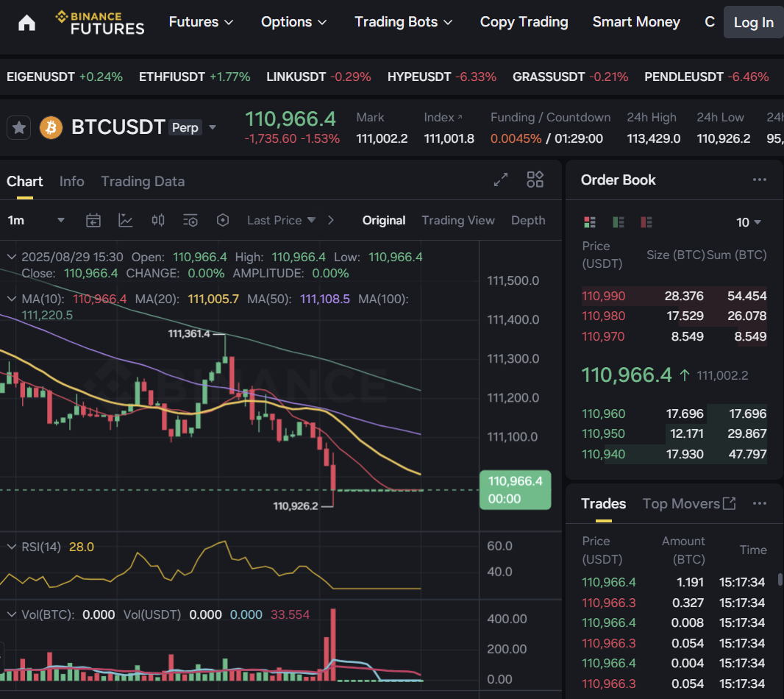Screen dimensions: 784x699
Task: Open order book price grouping dropdown 10
Action: point(749,222)
